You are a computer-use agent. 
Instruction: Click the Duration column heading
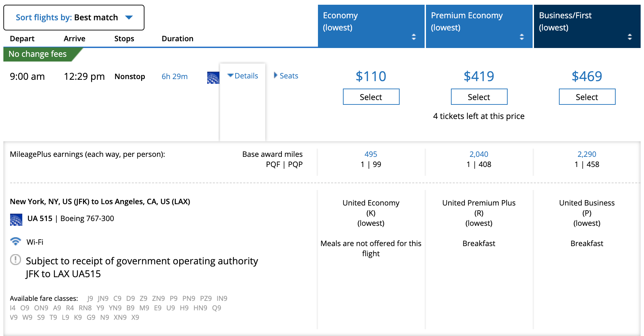[178, 39]
